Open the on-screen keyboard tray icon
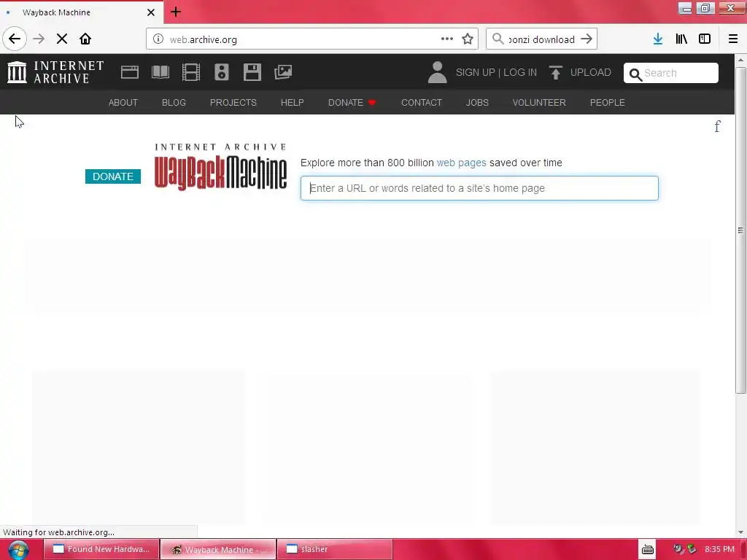This screenshot has height=560, width=747. coord(648,550)
